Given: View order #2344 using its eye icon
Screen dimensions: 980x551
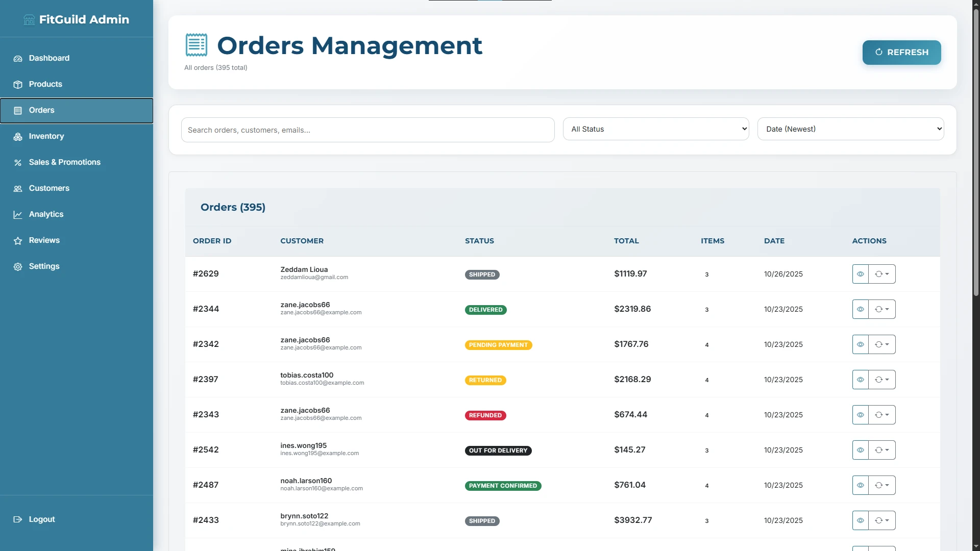Looking at the screenshot, I should 861,309.
